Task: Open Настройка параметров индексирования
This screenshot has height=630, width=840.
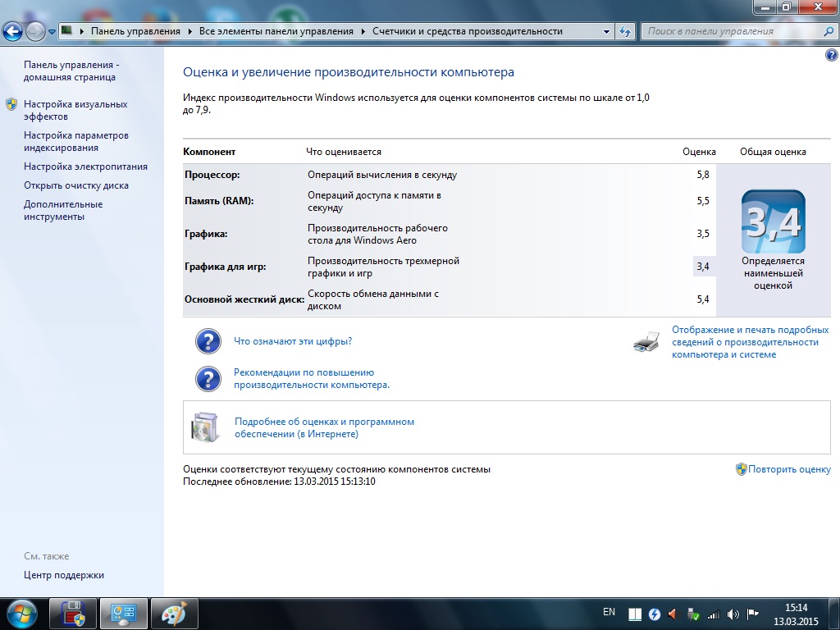Action: (76, 141)
